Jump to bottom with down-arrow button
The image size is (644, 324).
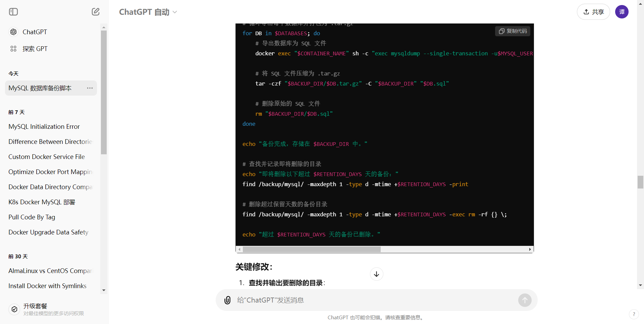377,274
